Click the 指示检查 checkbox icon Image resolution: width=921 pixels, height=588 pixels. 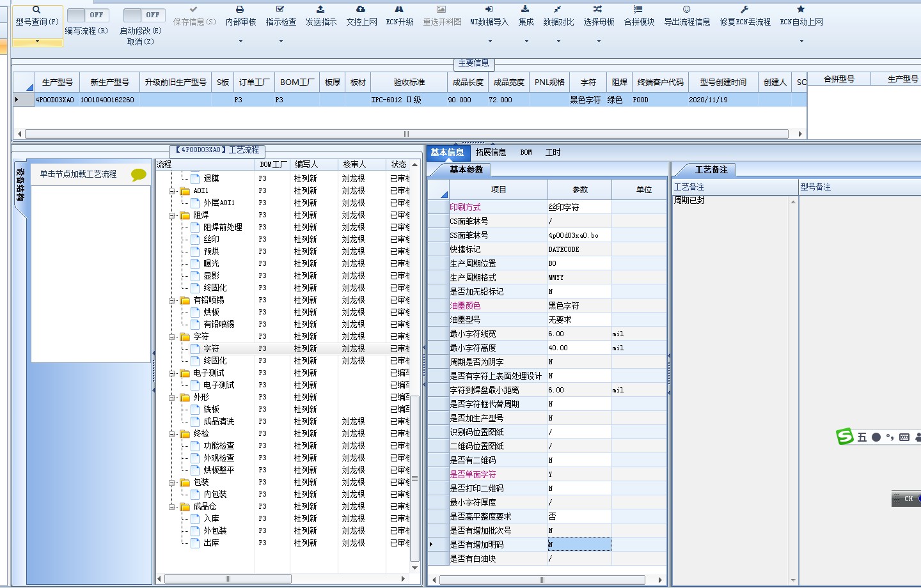[280, 10]
